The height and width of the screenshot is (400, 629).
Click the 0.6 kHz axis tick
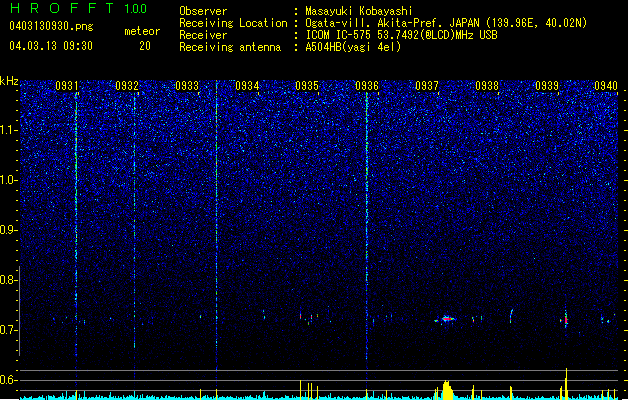pyautogui.click(x=9, y=380)
